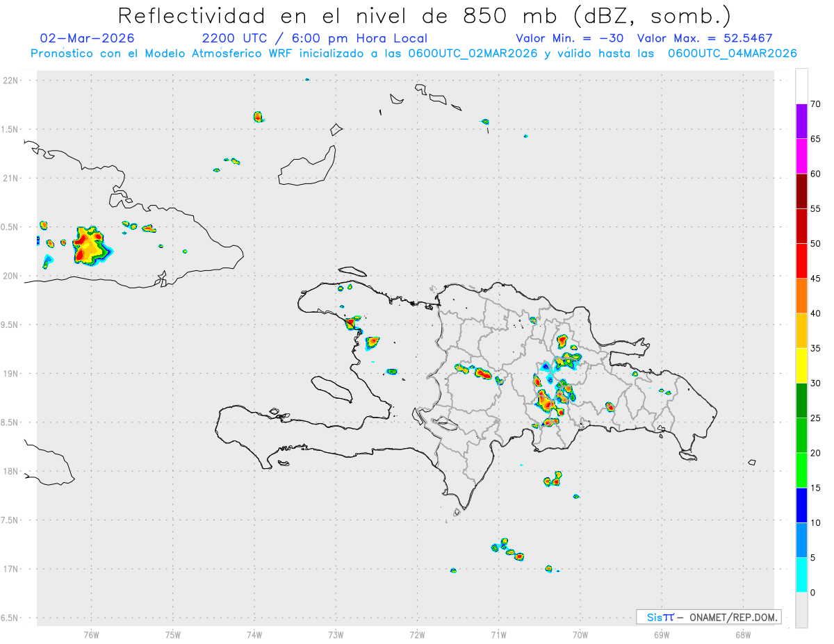Select the orange 40–45 dBZ colorbar segment
The width and height of the screenshot is (834, 644).
tap(801, 296)
